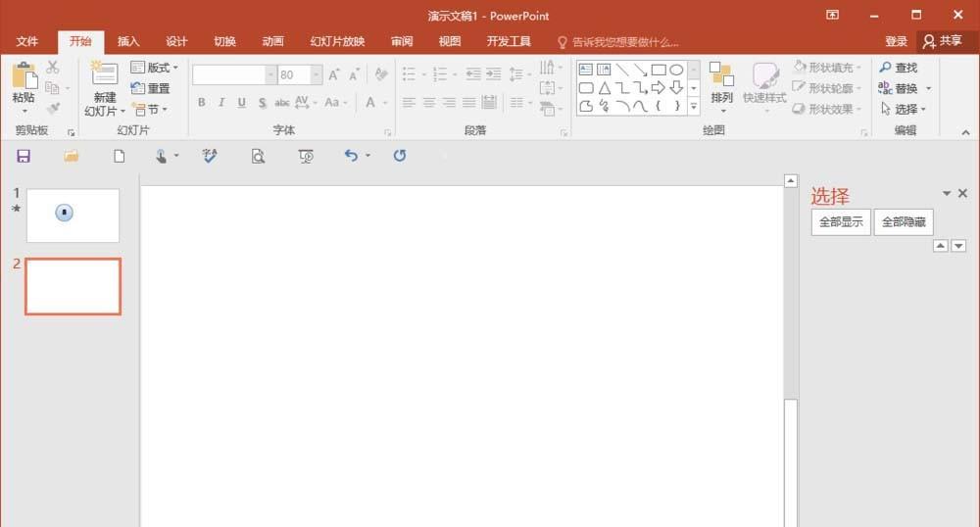Image resolution: width=980 pixels, height=527 pixels.
Task: Click the 新建幻灯片 new slide icon
Action: pyautogui.click(x=104, y=74)
